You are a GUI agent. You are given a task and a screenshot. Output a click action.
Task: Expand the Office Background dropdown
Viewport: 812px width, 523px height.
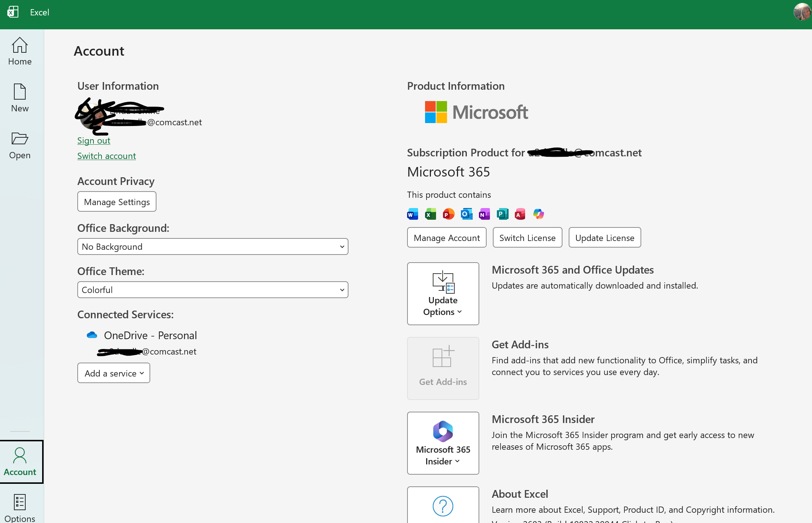point(213,246)
